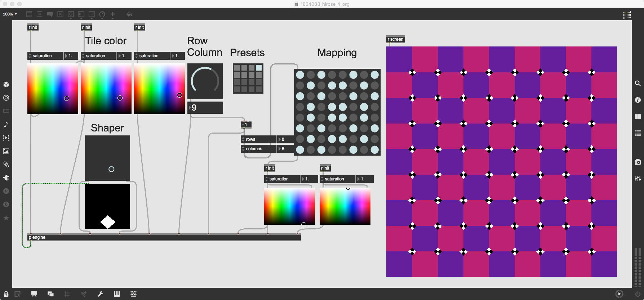Open the list view icon in right sidebar

638,133
